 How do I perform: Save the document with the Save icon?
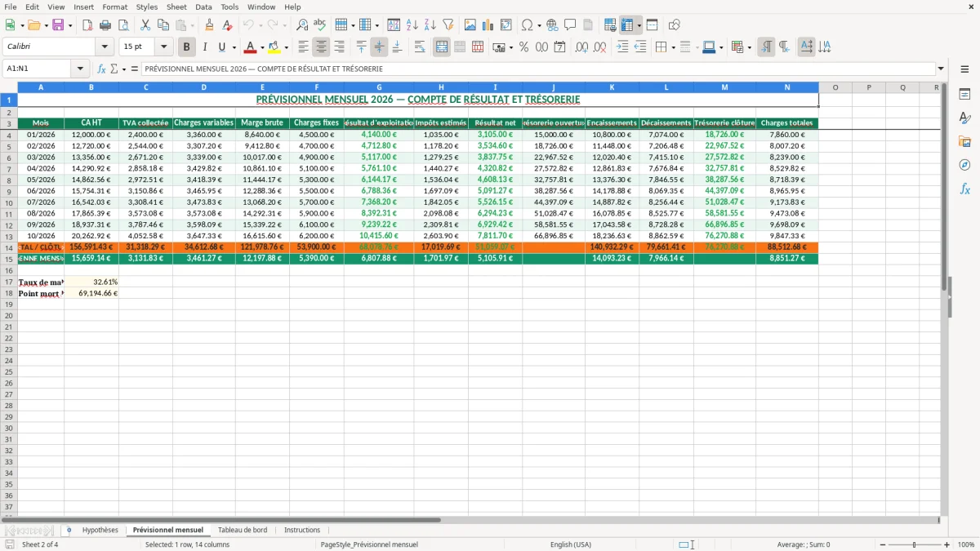coord(58,25)
